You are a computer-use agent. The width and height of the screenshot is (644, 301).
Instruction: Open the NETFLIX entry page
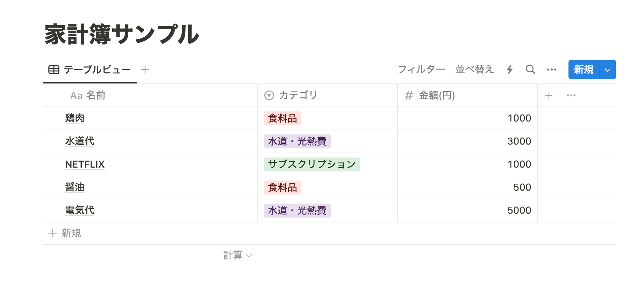[85, 164]
